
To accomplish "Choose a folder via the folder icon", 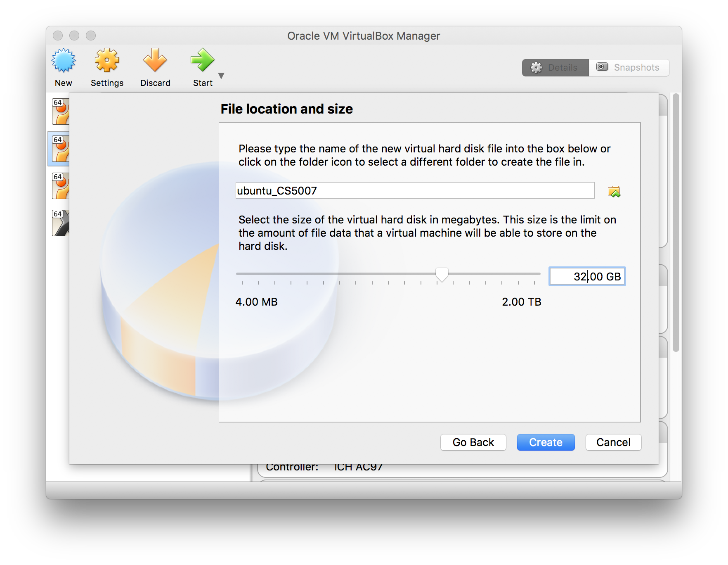I will (x=614, y=191).
